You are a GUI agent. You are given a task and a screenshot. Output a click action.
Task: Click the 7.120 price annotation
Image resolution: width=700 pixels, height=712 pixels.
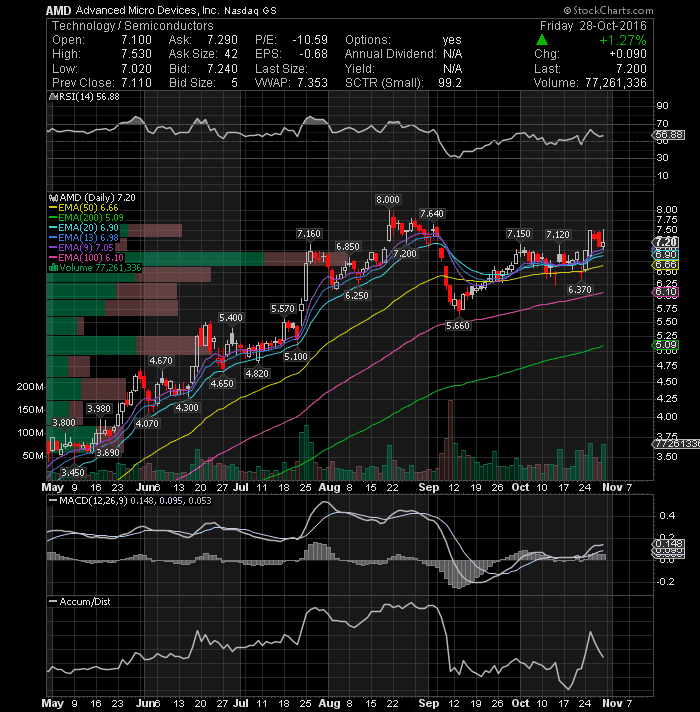(x=557, y=235)
